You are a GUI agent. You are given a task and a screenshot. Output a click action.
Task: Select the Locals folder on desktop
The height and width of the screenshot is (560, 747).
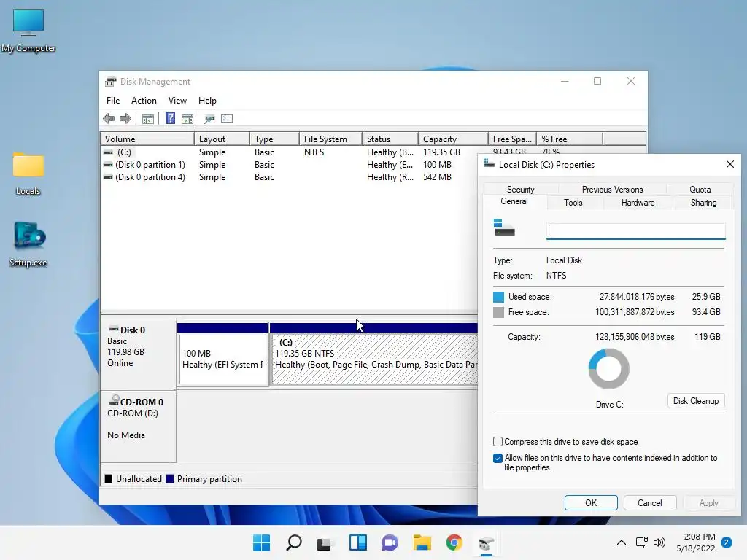(28, 174)
